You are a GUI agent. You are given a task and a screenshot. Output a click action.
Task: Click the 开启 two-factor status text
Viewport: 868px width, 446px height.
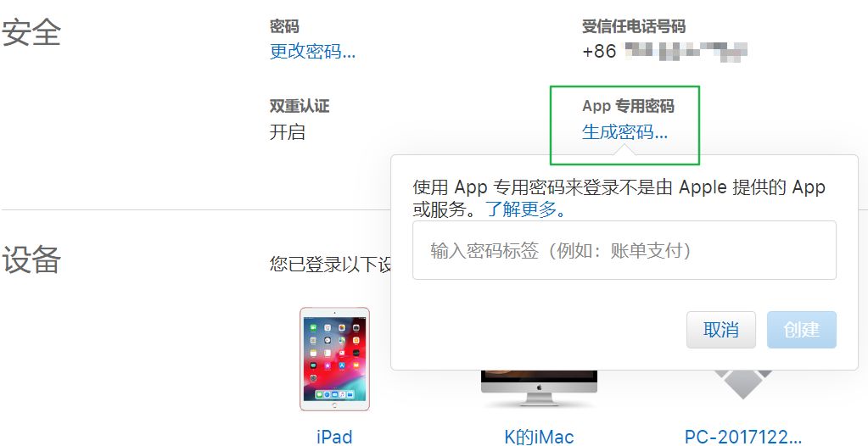287,132
